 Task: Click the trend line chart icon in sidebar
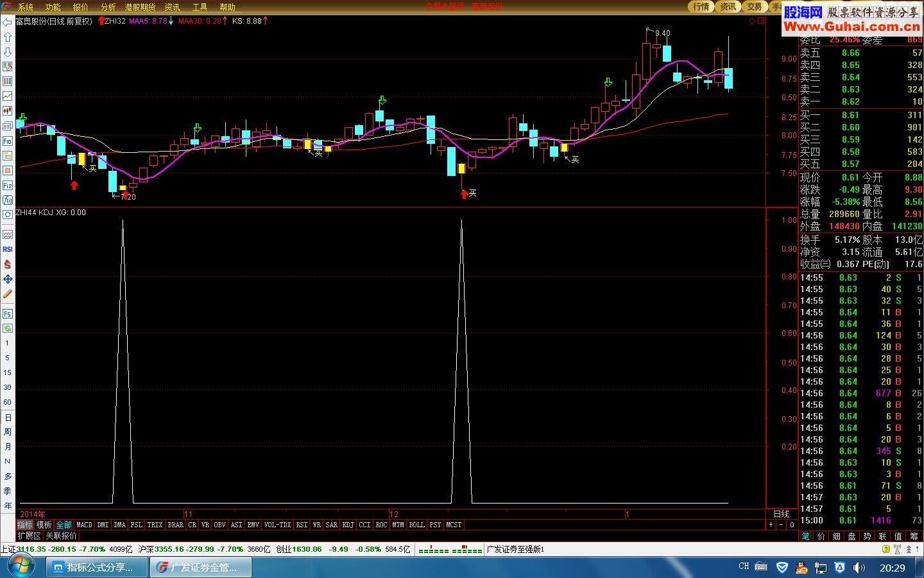coord(8,96)
